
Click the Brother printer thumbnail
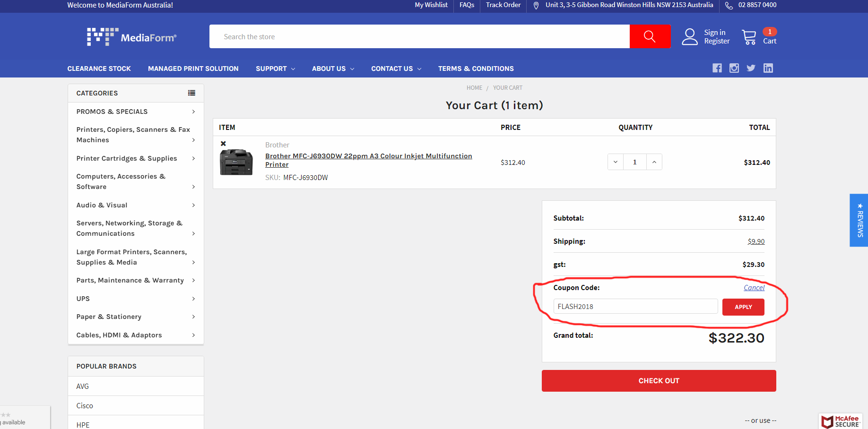coord(236,162)
